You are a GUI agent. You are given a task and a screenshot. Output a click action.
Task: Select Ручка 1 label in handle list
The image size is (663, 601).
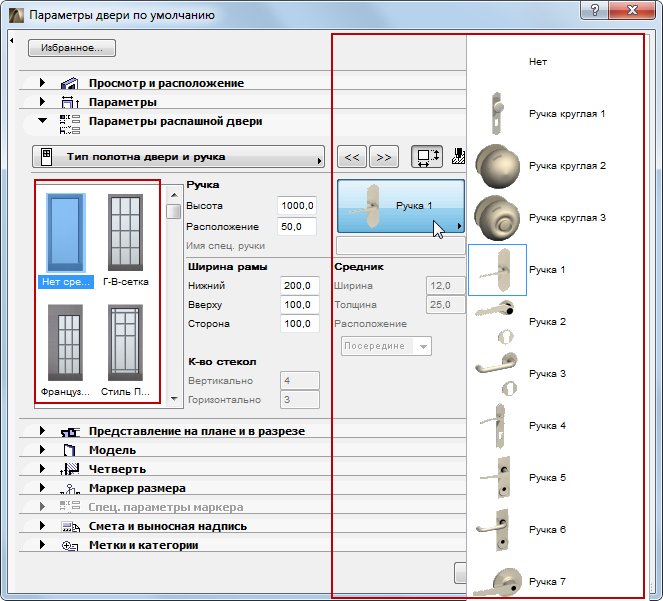click(547, 270)
